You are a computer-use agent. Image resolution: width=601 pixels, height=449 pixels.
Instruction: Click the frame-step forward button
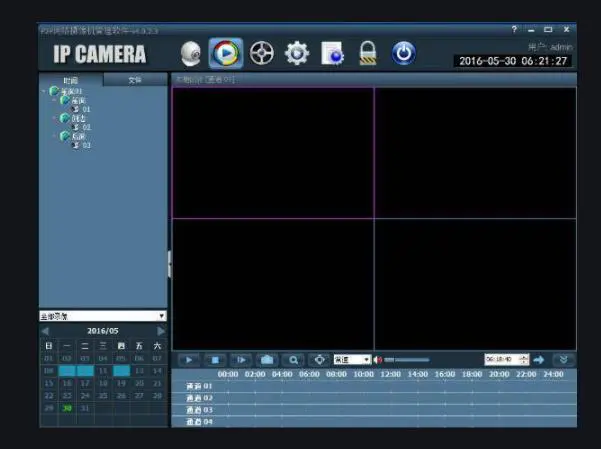[241, 360]
